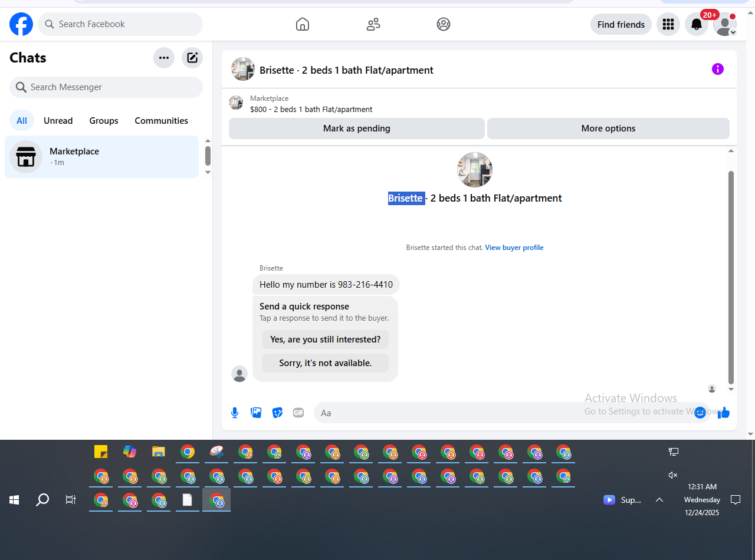The height and width of the screenshot is (560, 755).
Task: Select the All chats tab
Action: [x=22, y=121]
